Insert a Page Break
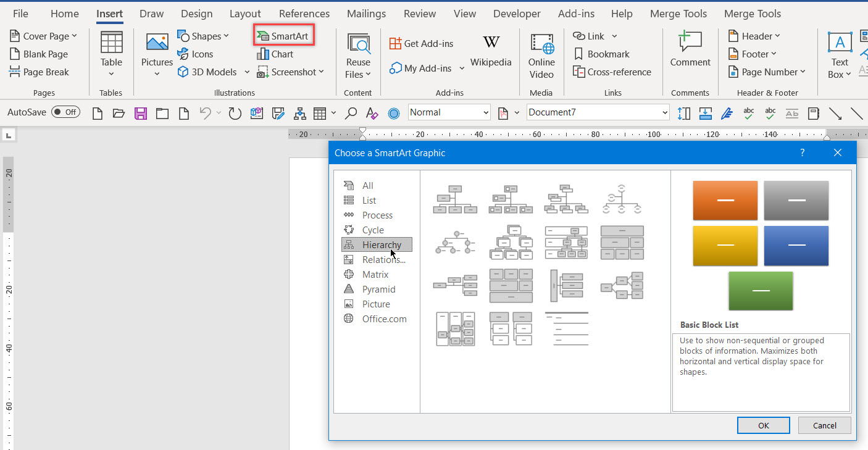 tap(39, 72)
